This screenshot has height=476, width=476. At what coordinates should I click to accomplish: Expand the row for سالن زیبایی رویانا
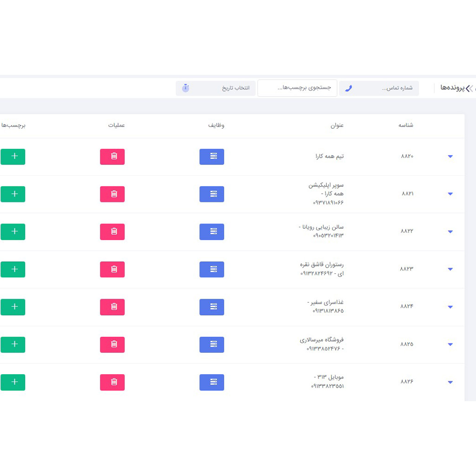click(450, 231)
